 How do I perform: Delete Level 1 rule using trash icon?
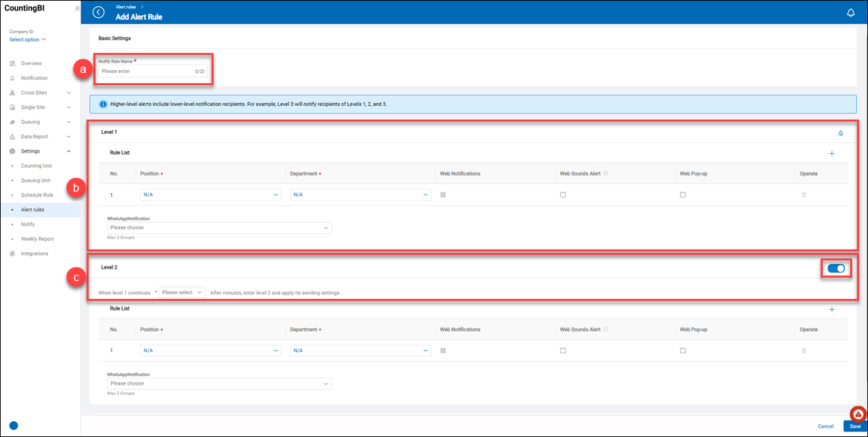[804, 195]
